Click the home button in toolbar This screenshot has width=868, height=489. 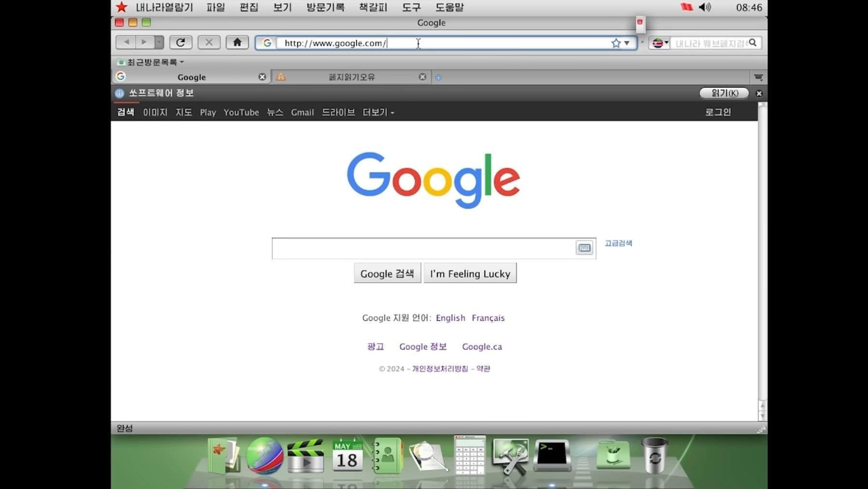click(237, 42)
